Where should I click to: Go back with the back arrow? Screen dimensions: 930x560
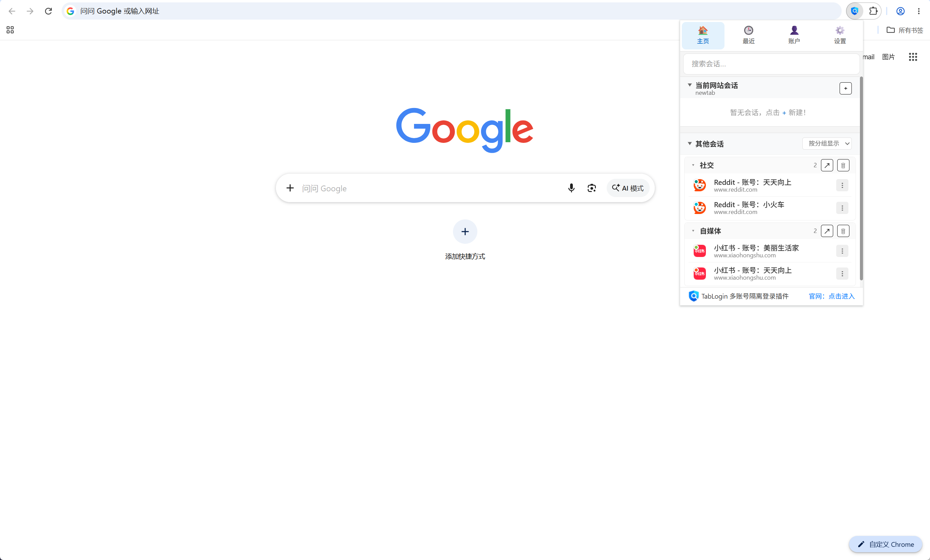[x=12, y=11]
